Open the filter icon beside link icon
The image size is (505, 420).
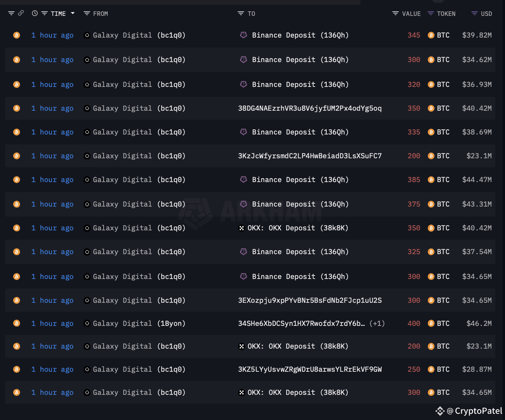tap(11, 13)
